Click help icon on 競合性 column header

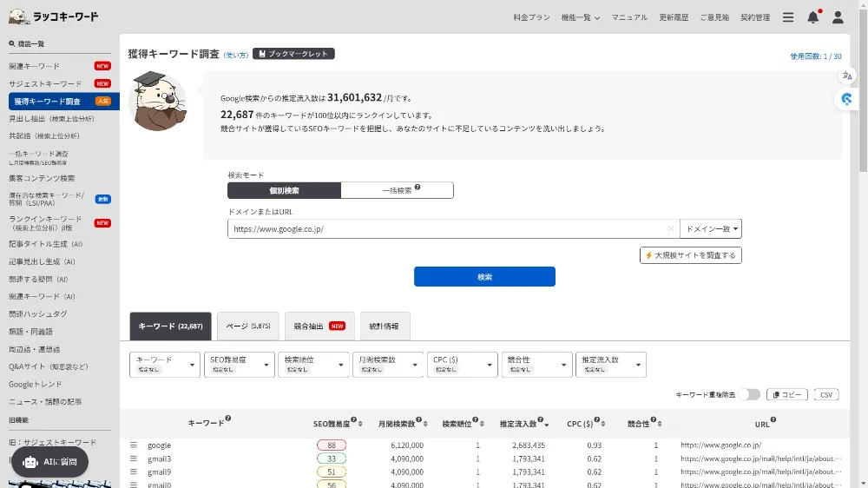654,420
